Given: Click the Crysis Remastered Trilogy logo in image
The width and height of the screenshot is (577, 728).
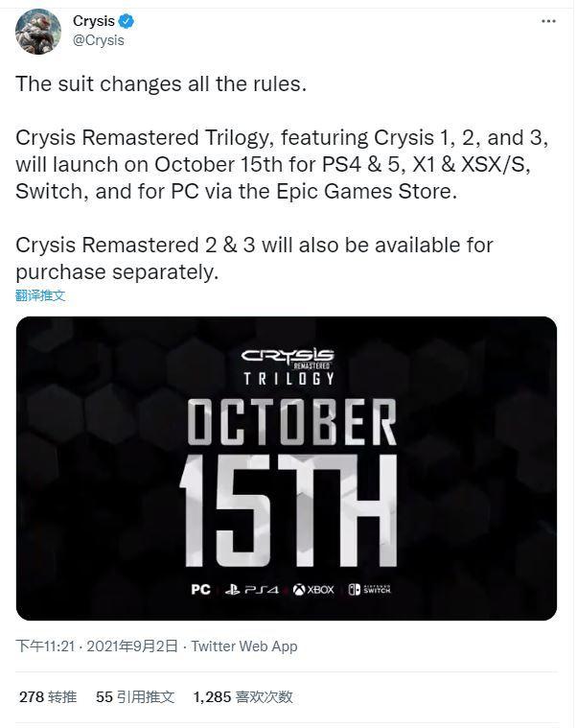Looking at the screenshot, I should click(288, 366).
